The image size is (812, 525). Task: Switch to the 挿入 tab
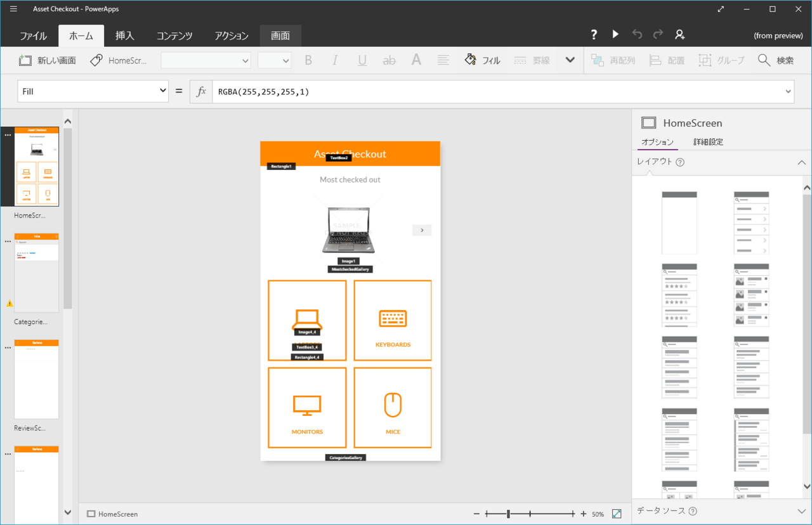(124, 36)
